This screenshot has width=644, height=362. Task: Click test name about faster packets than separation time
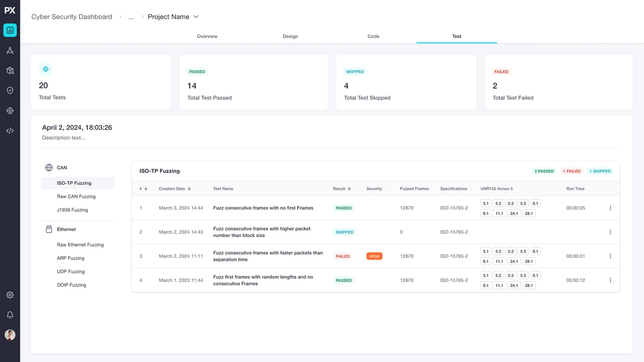tap(268, 256)
